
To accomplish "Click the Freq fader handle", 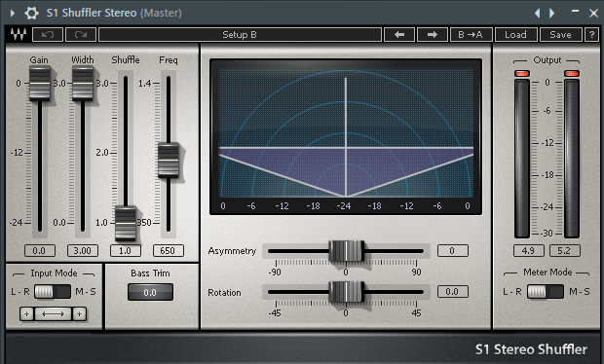I will (x=169, y=160).
